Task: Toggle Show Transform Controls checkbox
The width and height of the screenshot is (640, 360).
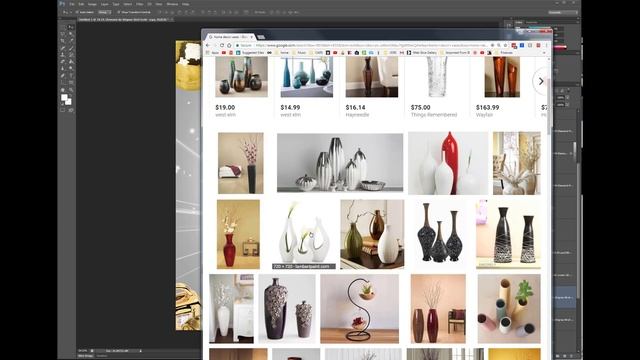Action: (x=119, y=12)
